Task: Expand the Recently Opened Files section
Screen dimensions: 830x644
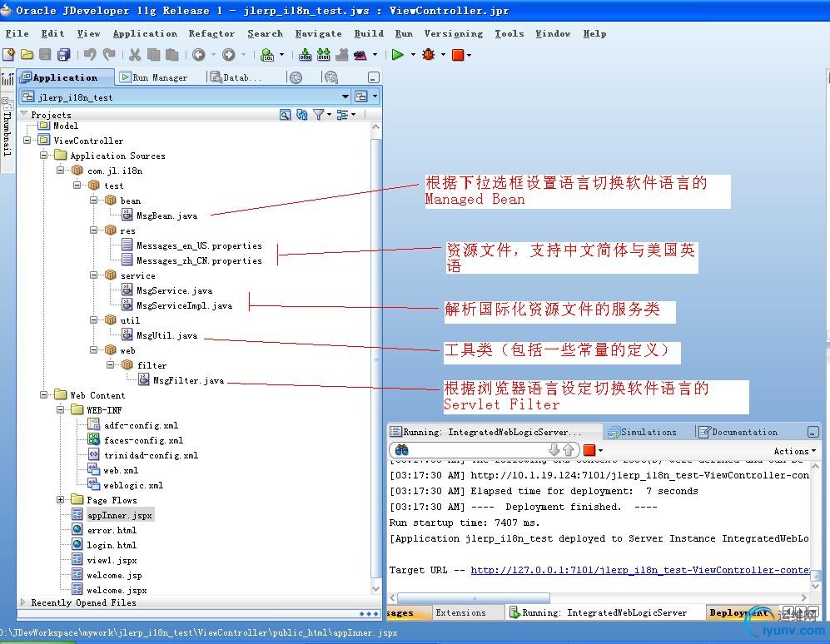Action: pyautogui.click(x=22, y=602)
